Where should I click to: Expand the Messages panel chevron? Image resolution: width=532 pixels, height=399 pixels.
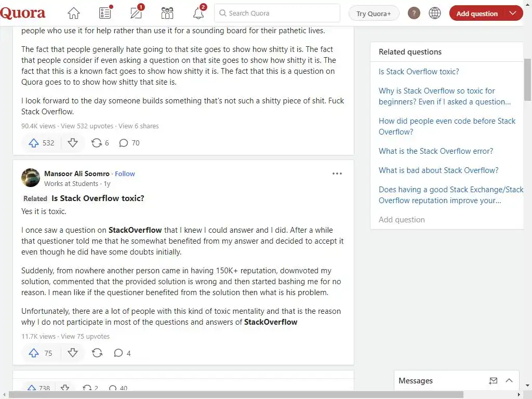pyautogui.click(x=509, y=381)
